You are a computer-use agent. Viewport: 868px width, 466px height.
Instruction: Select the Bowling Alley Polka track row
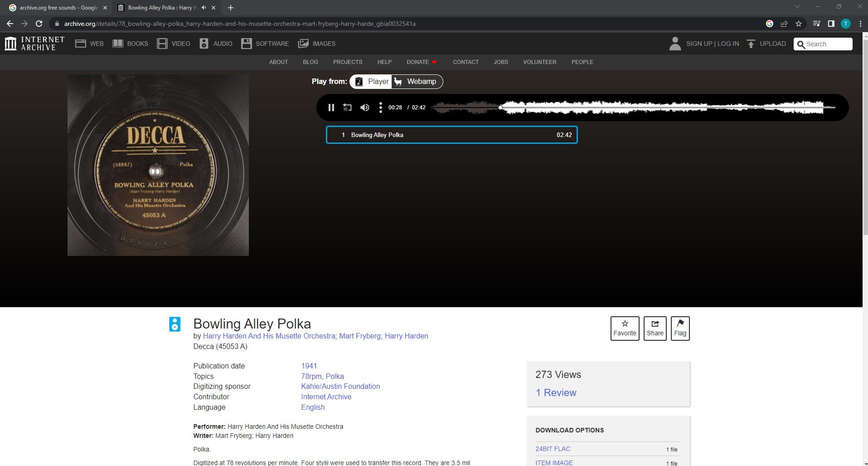(451, 135)
